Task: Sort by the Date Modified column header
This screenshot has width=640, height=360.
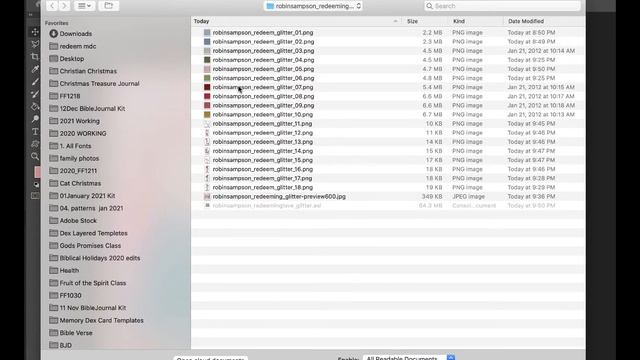Action: [x=526, y=21]
